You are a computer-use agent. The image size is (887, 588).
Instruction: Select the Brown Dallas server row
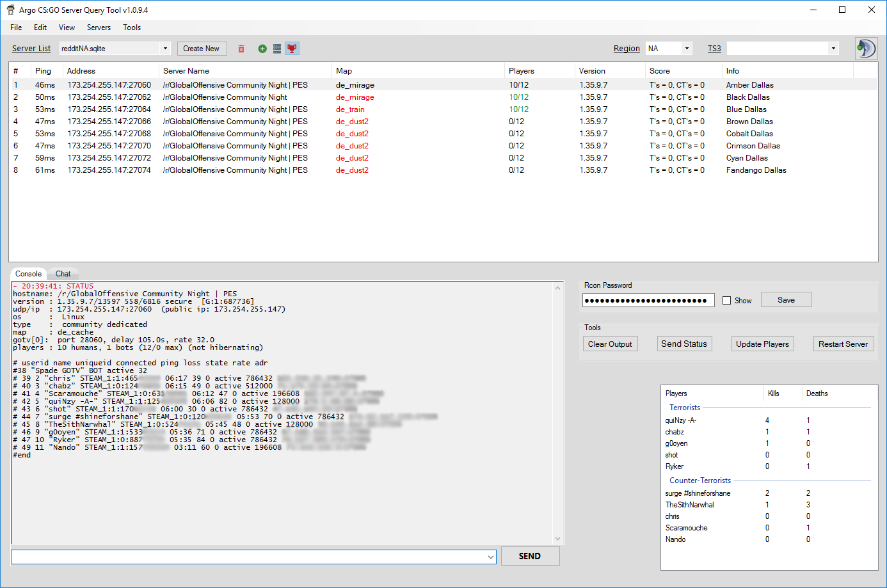click(443, 122)
